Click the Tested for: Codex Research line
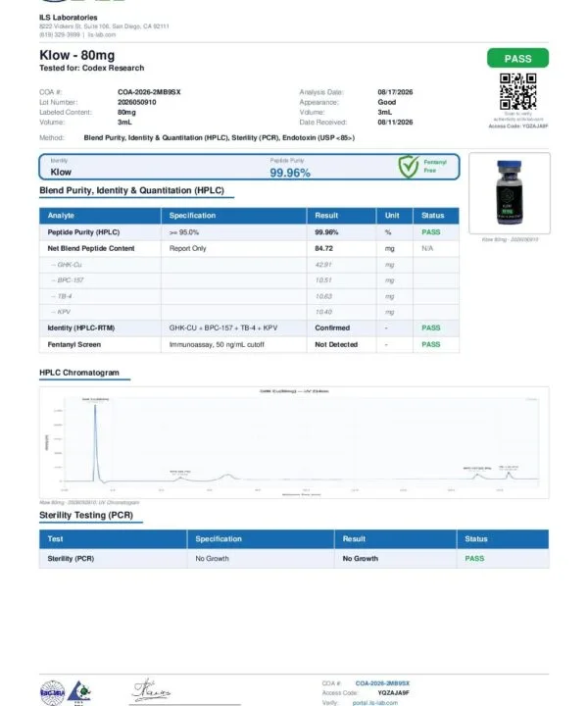Viewport: 588px width, 706px height. tap(92, 68)
